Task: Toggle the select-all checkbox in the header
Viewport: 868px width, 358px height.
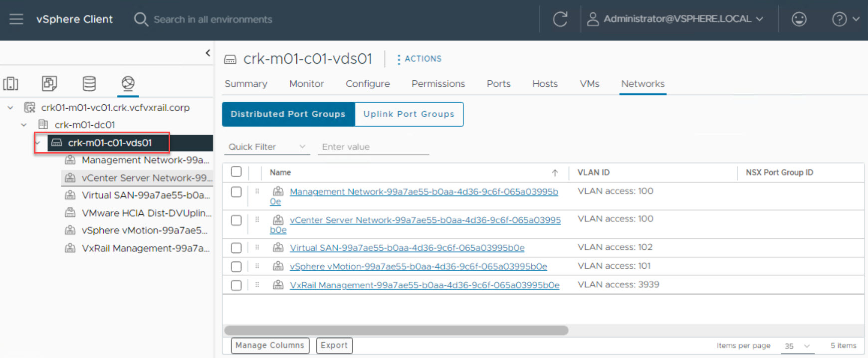Action: click(236, 172)
